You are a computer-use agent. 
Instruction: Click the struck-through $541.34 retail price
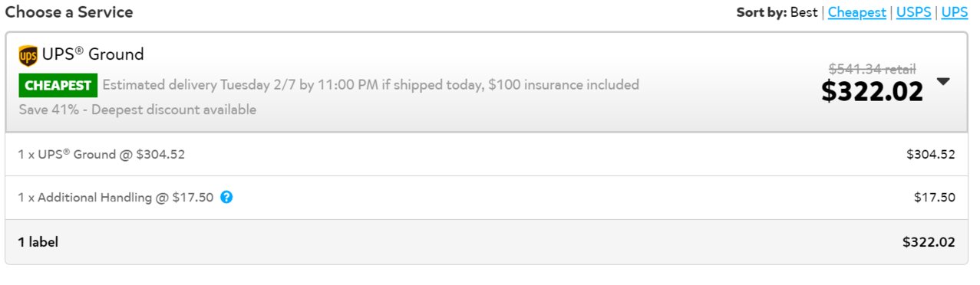point(872,69)
